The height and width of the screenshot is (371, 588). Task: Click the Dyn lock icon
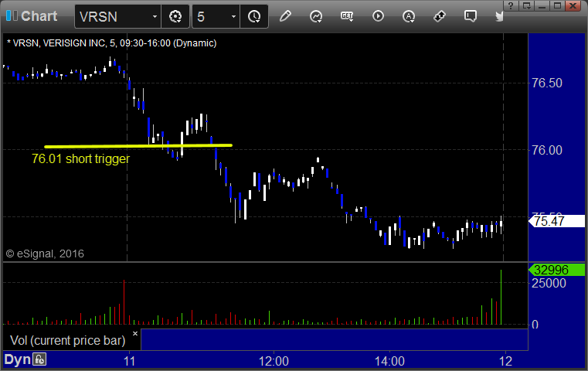39,359
